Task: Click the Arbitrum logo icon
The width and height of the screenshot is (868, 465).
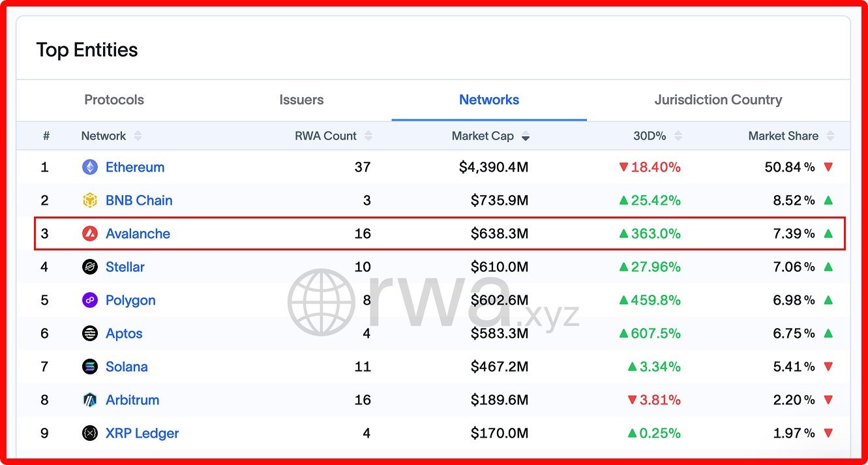Action: [x=90, y=400]
